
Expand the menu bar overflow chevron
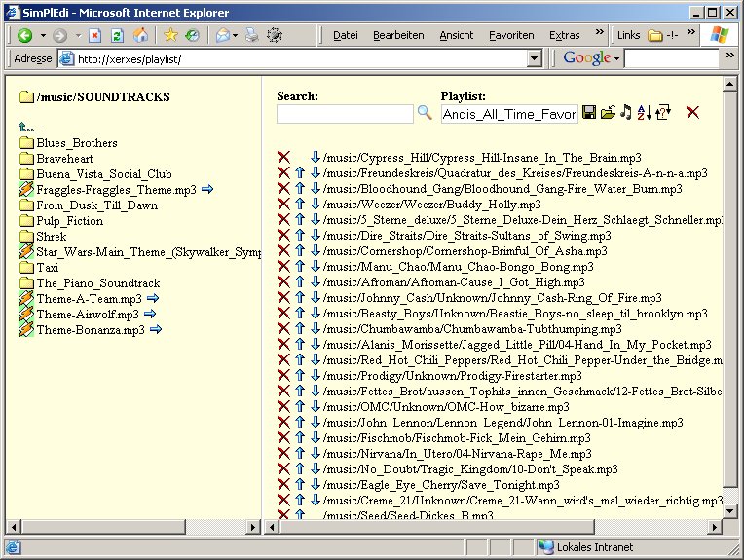[x=599, y=32]
